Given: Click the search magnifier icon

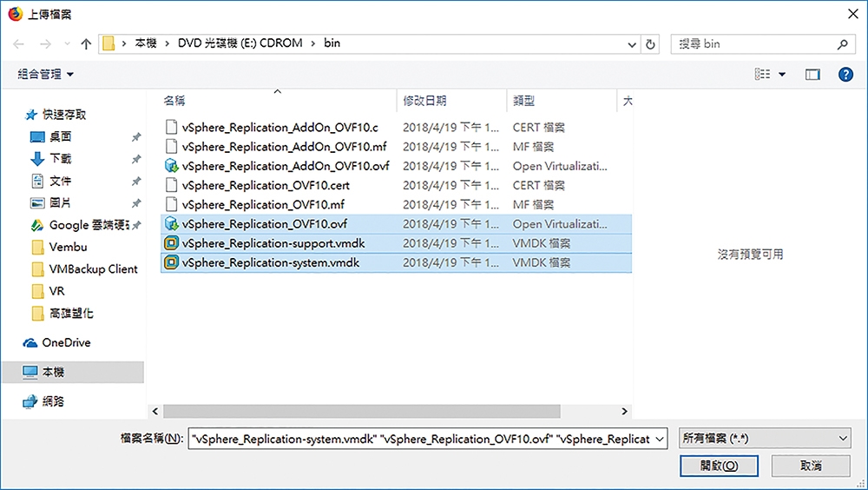Looking at the screenshot, I should (842, 44).
